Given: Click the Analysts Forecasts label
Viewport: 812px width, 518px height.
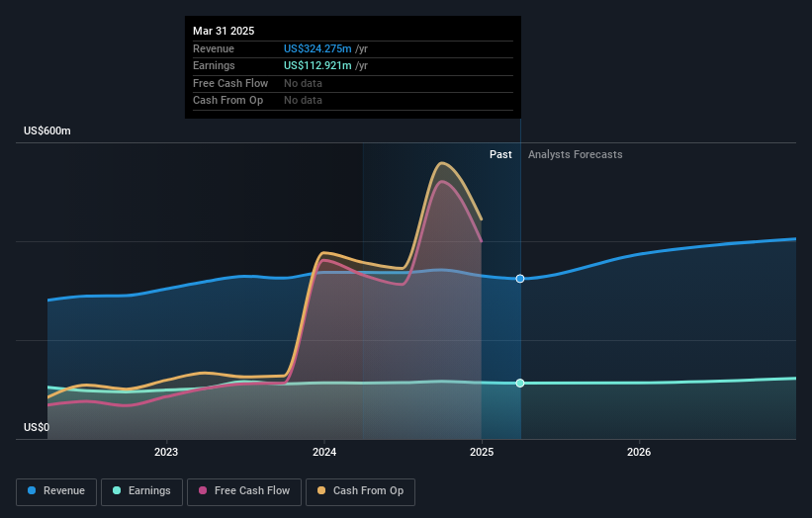Looking at the screenshot, I should (576, 155).
